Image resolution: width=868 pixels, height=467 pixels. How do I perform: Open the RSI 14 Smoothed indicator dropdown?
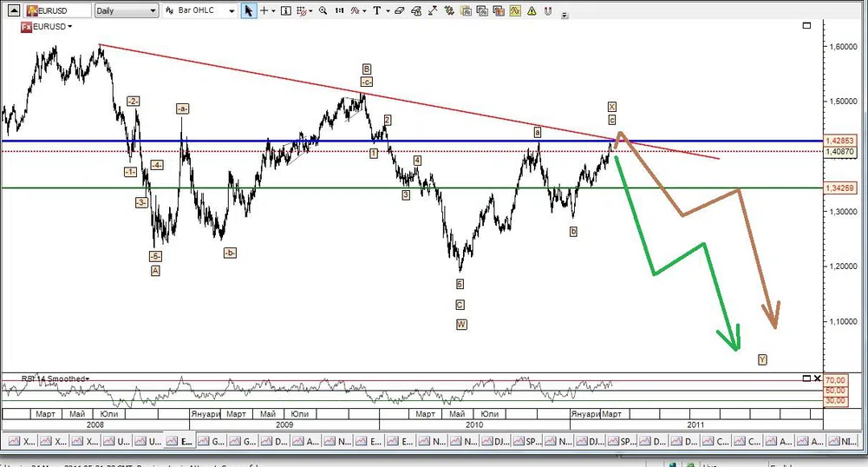[x=87, y=379]
